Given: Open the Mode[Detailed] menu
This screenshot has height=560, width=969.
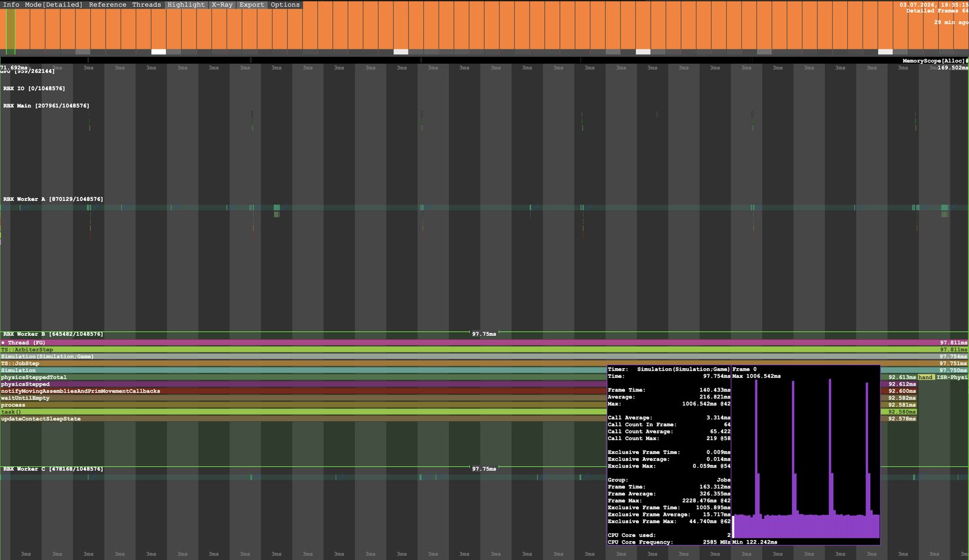Looking at the screenshot, I should tap(53, 4).
